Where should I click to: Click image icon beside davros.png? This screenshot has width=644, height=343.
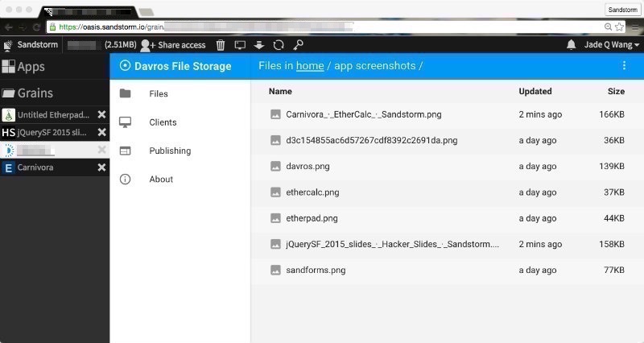pyautogui.click(x=275, y=166)
